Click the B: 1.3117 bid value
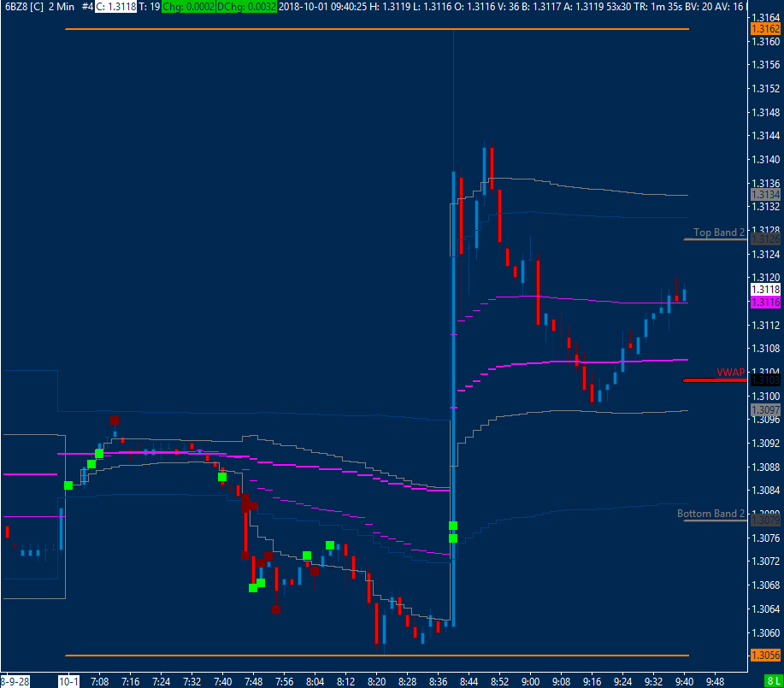This screenshot has width=784, height=688. (x=543, y=7)
